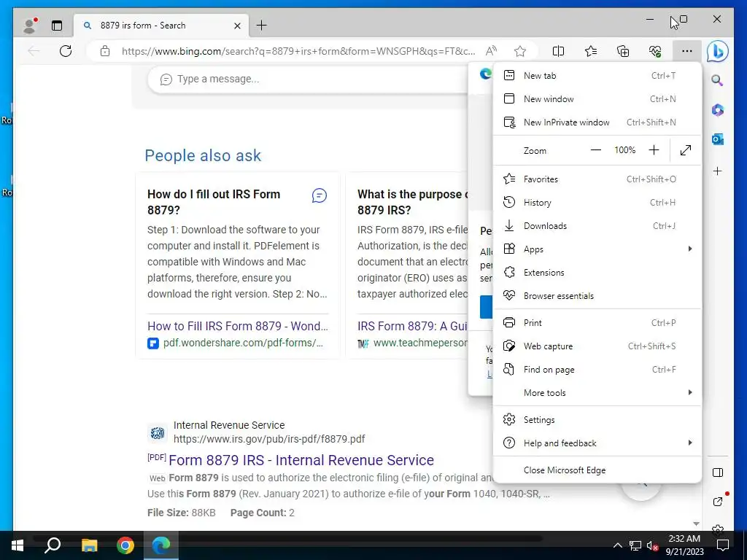Expand How do I fill out IRS Form 8879 question
The image size is (747, 560).
coord(214,202)
